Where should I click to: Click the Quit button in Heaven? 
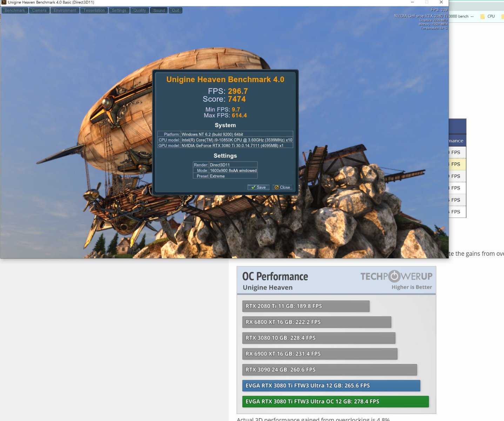[175, 11]
